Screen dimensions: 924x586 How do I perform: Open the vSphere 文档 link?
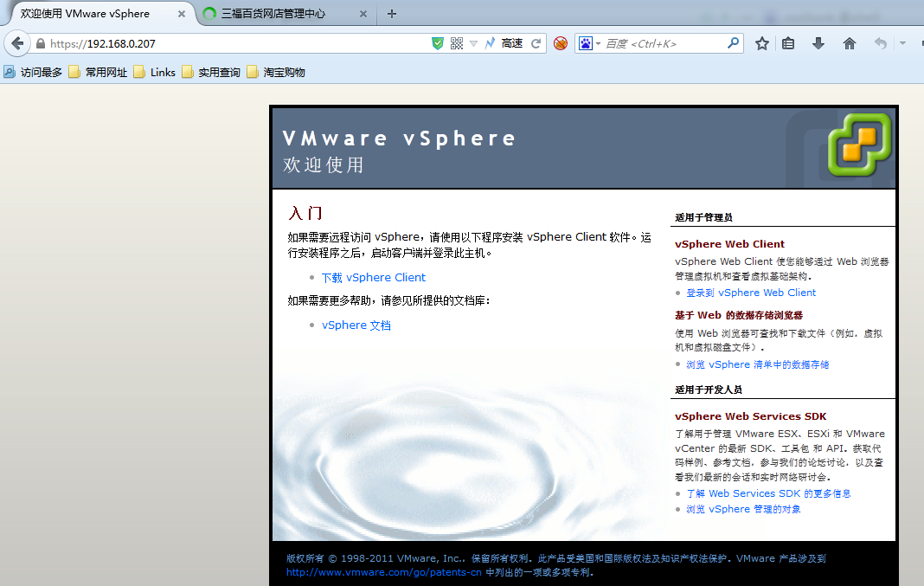coord(356,325)
